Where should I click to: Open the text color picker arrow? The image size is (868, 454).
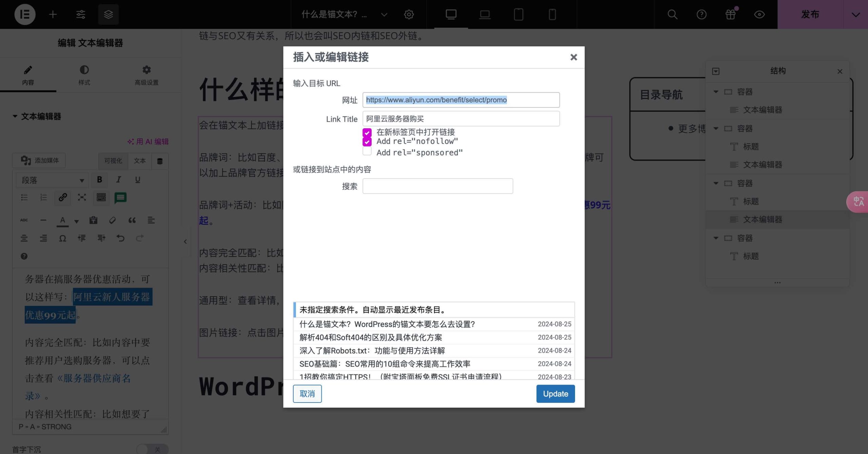[x=77, y=221]
